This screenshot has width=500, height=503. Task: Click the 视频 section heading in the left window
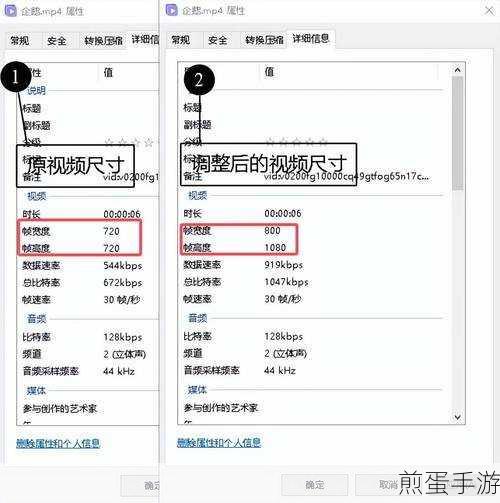tap(37, 196)
